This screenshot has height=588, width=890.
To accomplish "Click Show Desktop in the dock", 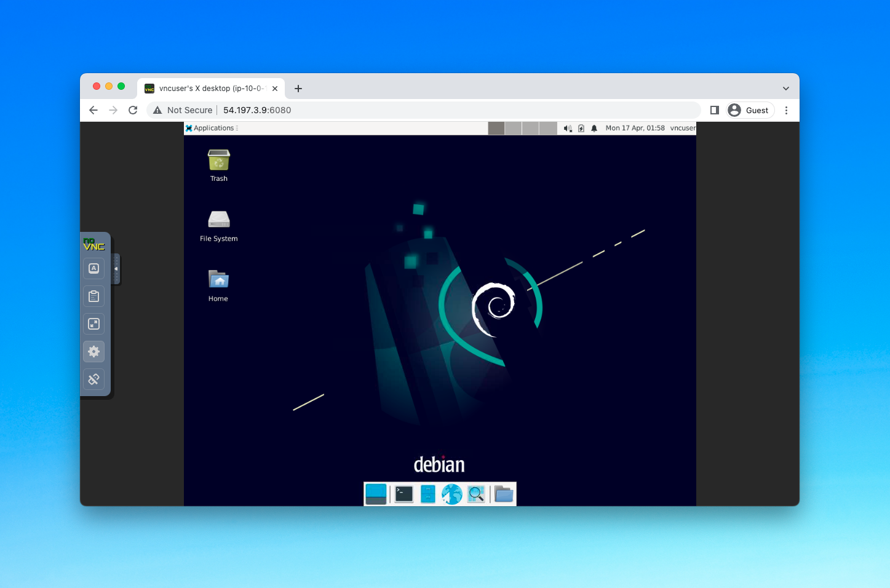I will (376, 494).
